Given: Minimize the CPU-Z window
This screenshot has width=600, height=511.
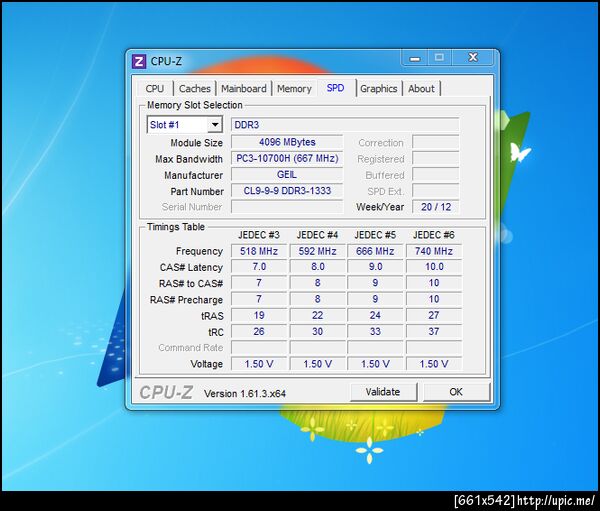Looking at the screenshot, I should (x=415, y=58).
